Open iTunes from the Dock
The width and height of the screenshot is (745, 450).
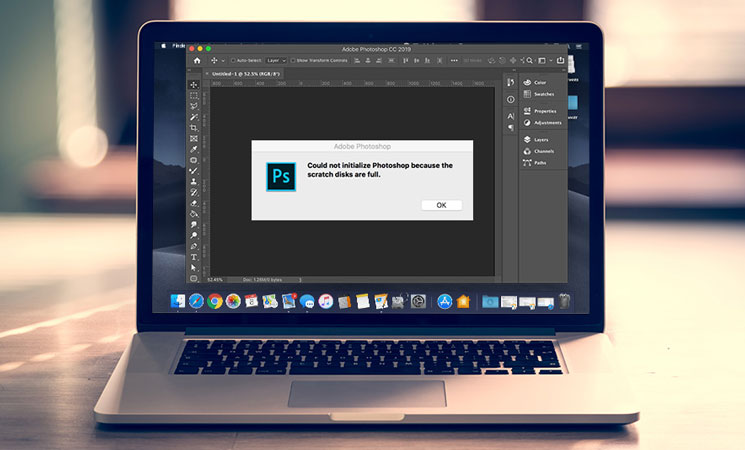click(325, 301)
